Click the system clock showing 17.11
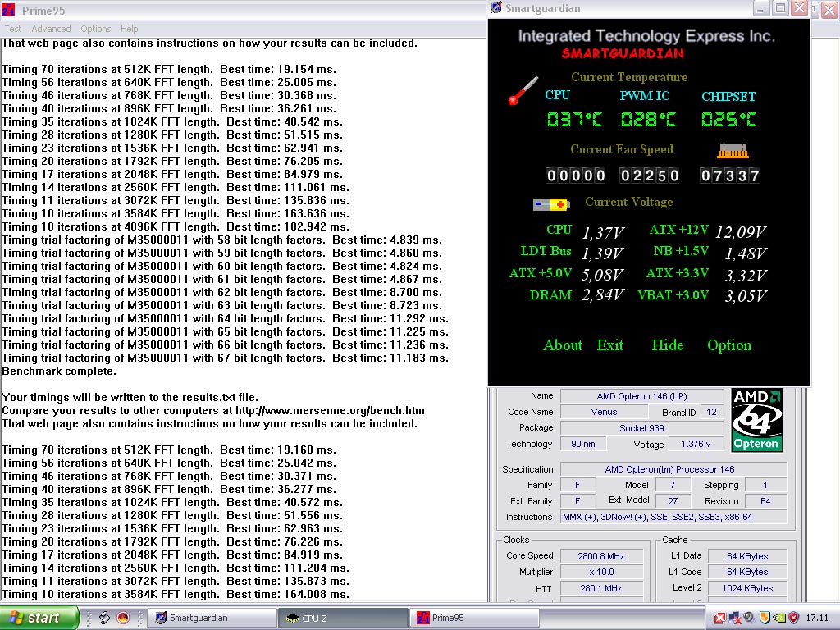 tap(817, 618)
